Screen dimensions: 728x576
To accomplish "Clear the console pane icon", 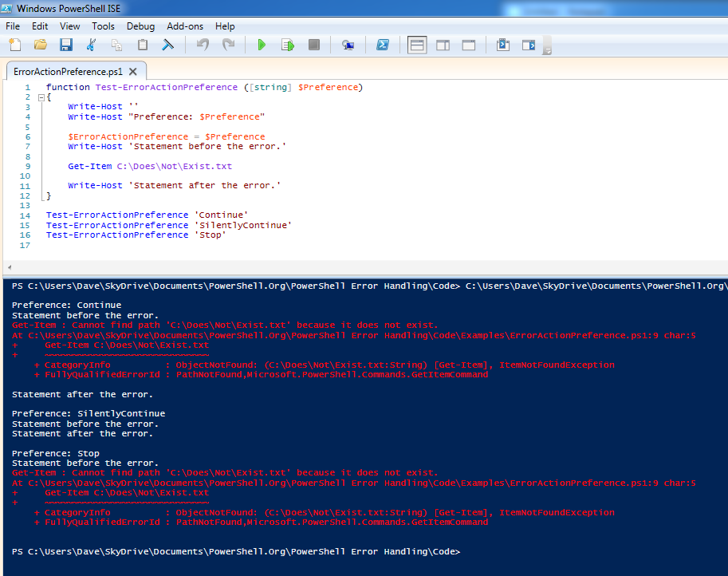I will (x=168, y=45).
